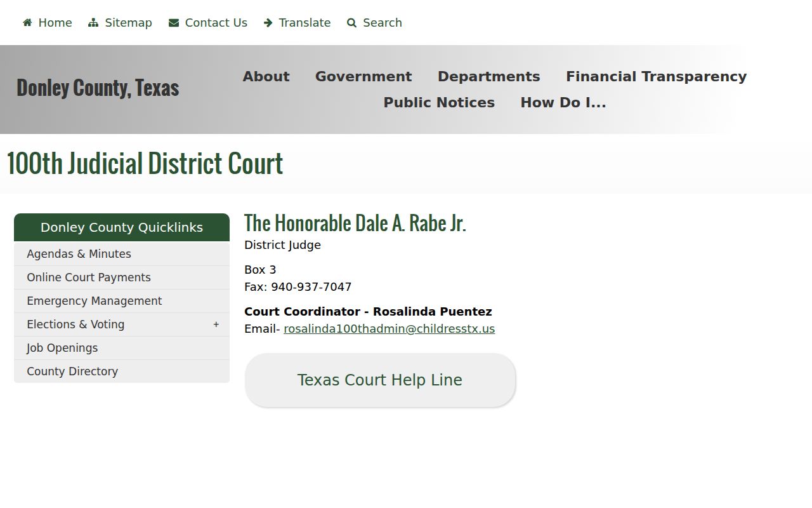The width and height of the screenshot is (812, 508).
Task: Open the Departments menu
Action: 489,76
